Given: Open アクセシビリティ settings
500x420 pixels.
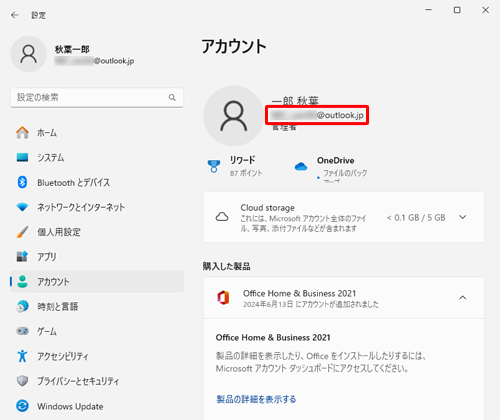Looking at the screenshot, I should tap(97, 356).
